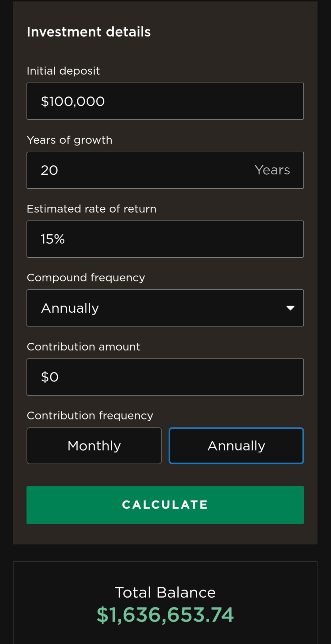Click the Investment details heading
This screenshot has height=644, width=331.
point(89,32)
